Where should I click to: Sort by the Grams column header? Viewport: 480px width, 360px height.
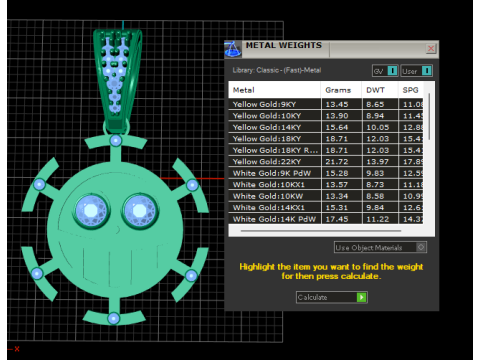click(x=341, y=90)
